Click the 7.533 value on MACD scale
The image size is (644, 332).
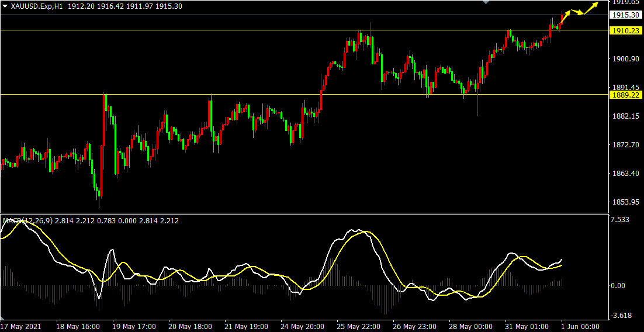tap(619, 220)
